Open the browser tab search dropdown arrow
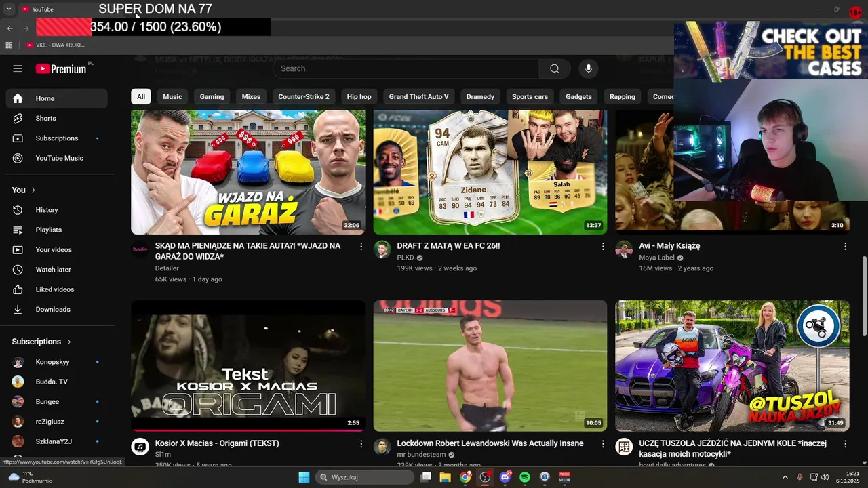The height and width of the screenshot is (488, 868). [x=9, y=9]
